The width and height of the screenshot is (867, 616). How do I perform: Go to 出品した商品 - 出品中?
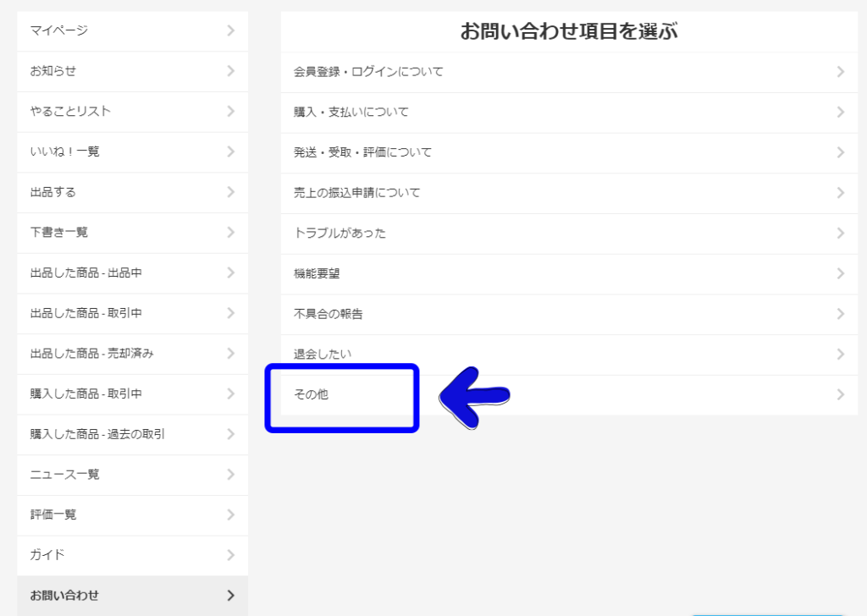coord(86,272)
